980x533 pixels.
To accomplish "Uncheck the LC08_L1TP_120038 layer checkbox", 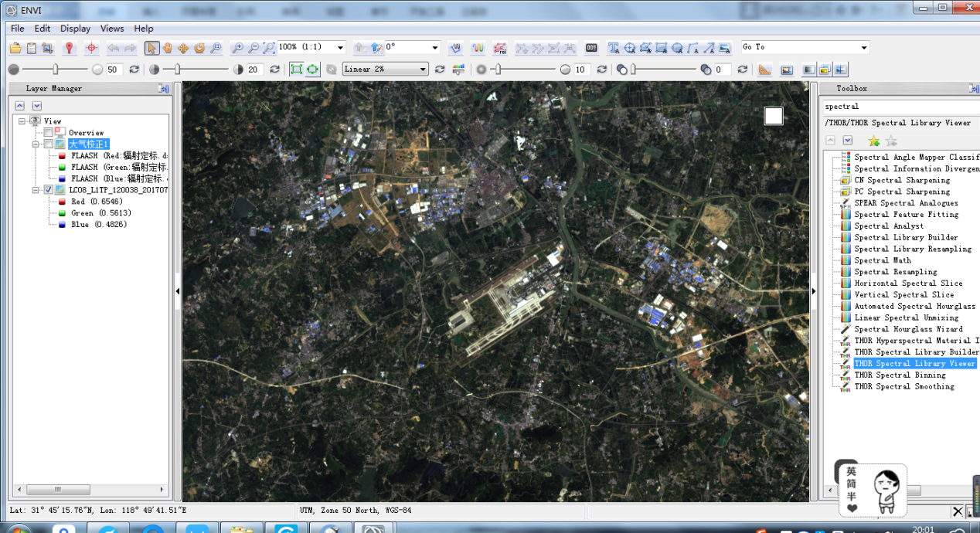I will tap(49, 190).
